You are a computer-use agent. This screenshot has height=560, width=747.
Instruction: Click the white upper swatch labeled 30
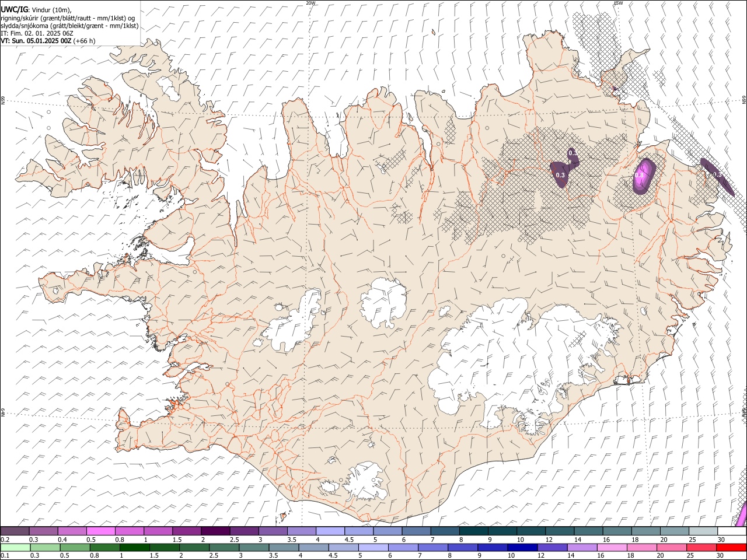point(732,531)
